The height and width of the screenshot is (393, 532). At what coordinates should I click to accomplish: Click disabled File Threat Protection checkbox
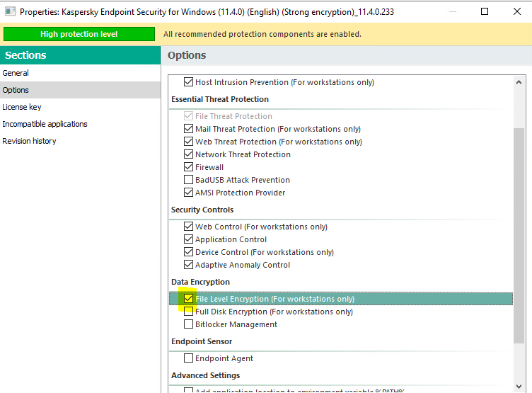pyautogui.click(x=188, y=116)
